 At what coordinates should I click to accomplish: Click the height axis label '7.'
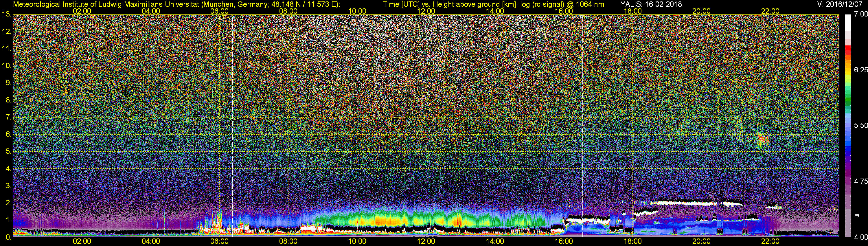pos(8,117)
